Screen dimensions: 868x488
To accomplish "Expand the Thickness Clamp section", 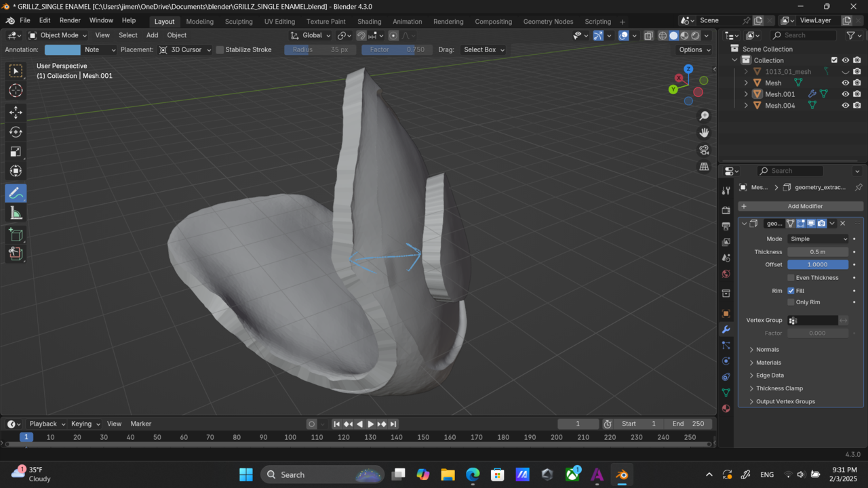I will 779,388.
